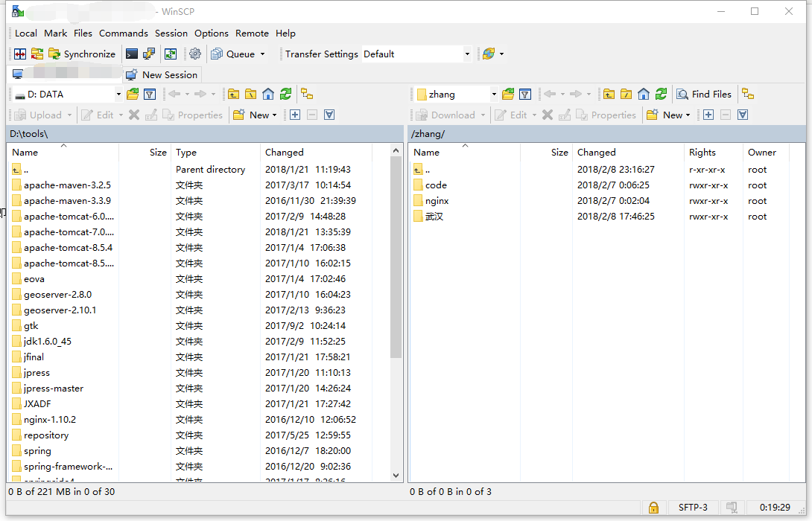The width and height of the screenshot is (812, 521).
Task: Expand the Queue dropdown arrow
Action: point(262,54)
